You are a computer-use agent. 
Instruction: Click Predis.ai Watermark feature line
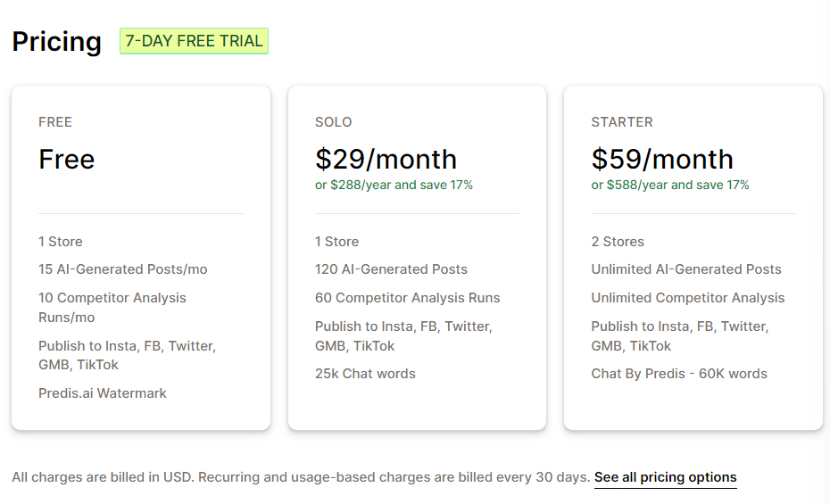click(x=103, y=393)
